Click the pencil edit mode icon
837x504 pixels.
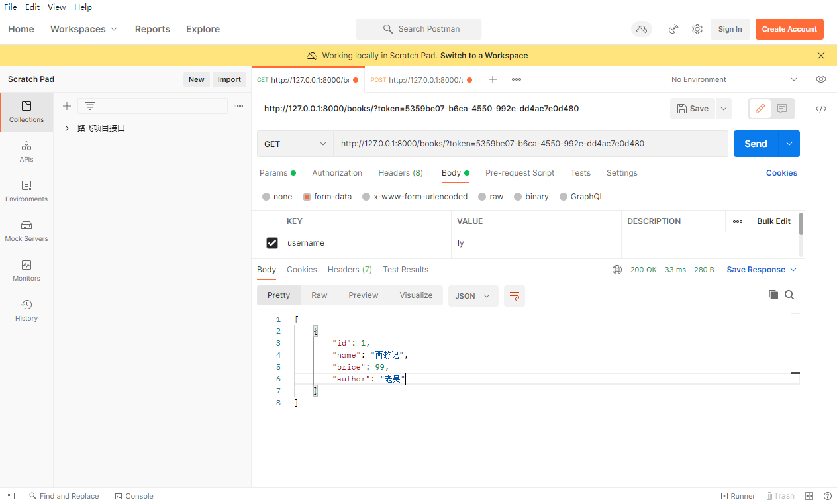point(760,109)
